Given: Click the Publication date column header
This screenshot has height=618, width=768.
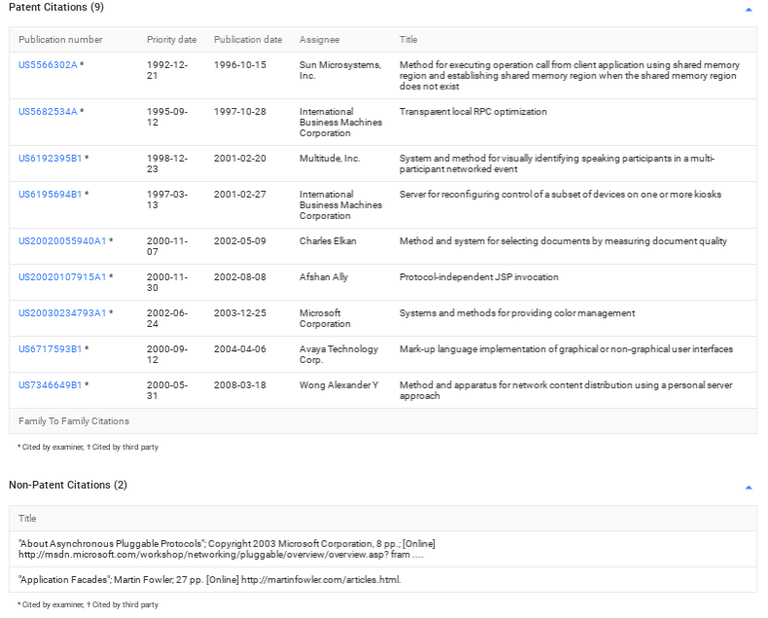Looking at the screenshot, I should coord(247,40).
